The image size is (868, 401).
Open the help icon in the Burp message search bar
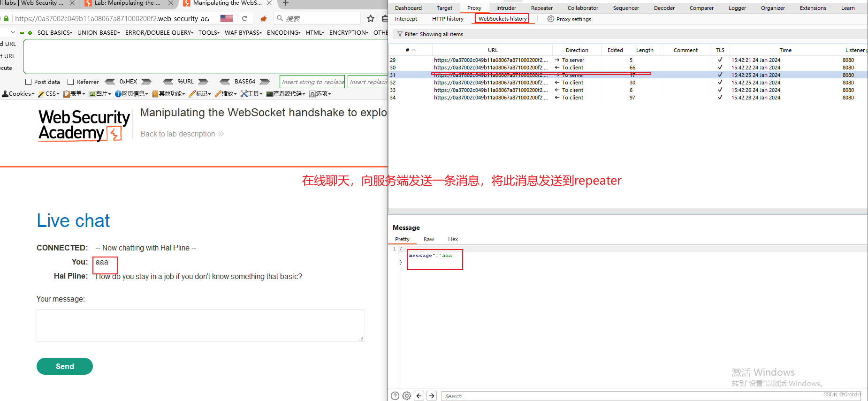[x=395, y=396]
